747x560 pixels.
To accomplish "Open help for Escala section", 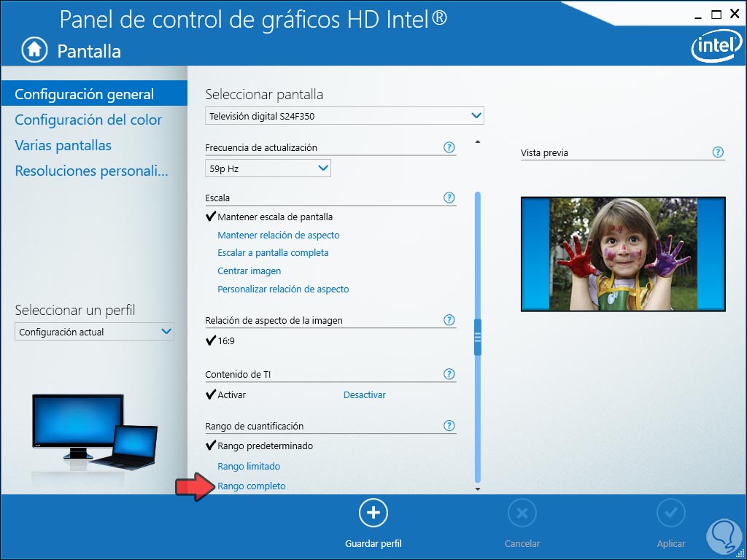I will pos(449,198).
